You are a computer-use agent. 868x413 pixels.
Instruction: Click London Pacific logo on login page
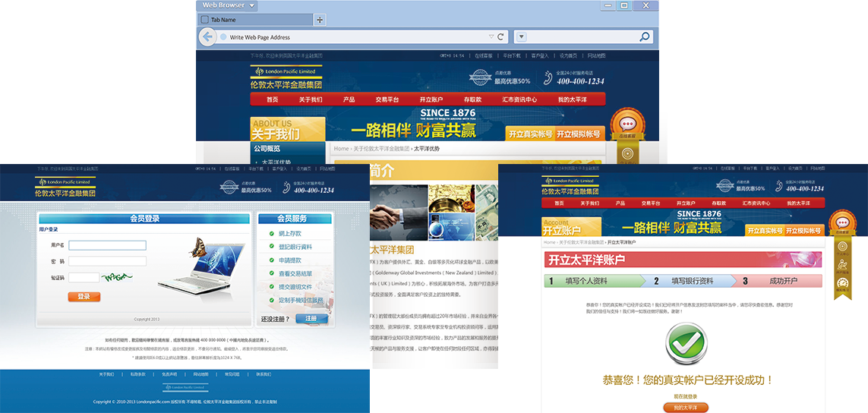[x=65, y=187]
